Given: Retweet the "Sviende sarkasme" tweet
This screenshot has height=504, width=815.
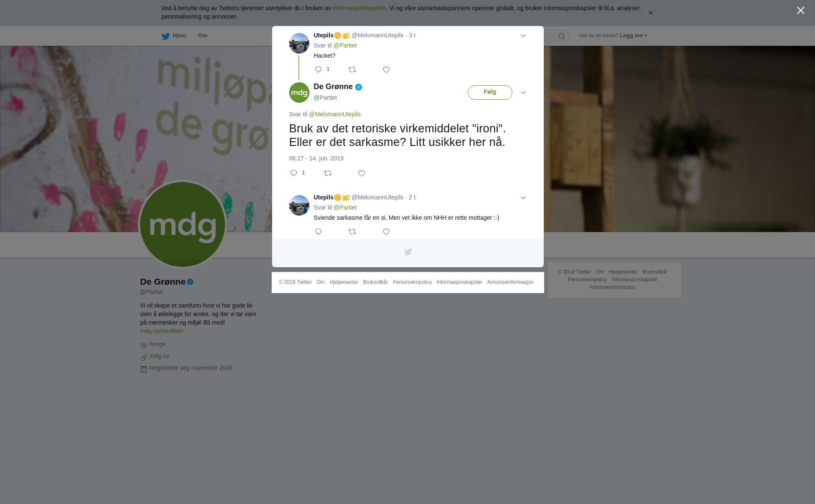Looking at the screenshot, I should pyautogui.click(x=352, y=232).
